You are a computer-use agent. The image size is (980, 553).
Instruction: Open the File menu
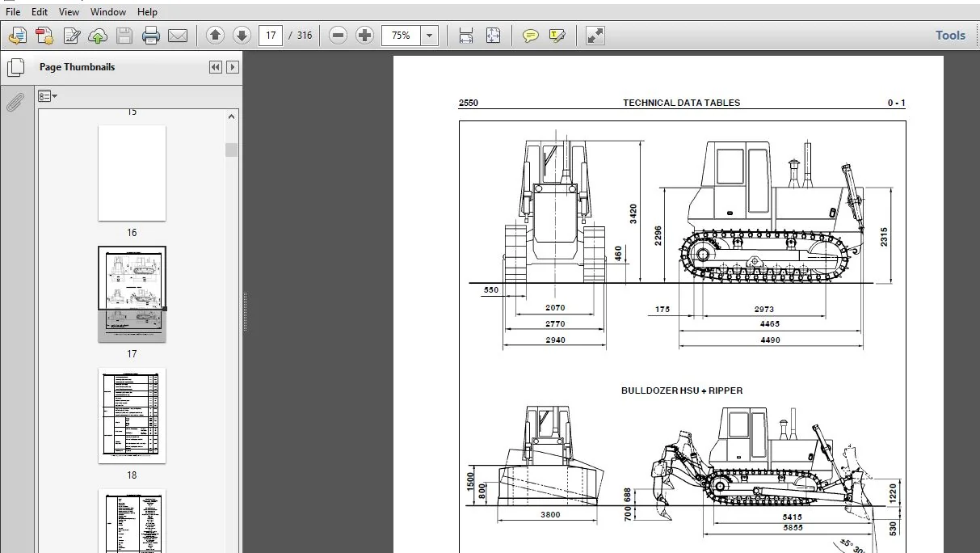[x=13, y=12]
